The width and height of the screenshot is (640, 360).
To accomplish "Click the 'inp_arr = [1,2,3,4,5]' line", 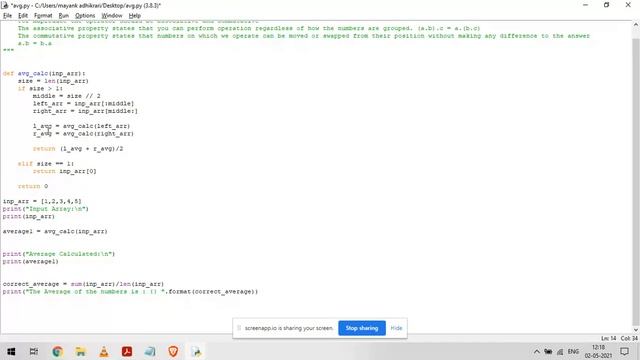I will tap(42, 201).
